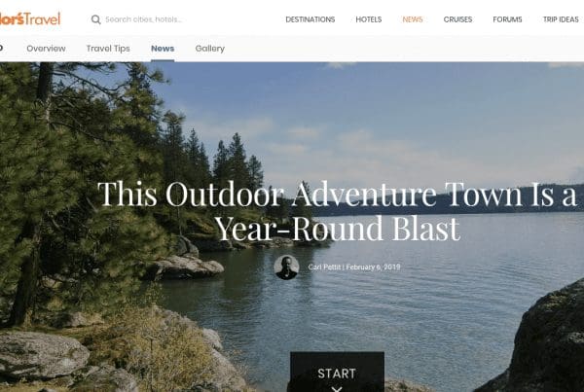
Task: Click the search magnifier icon
Action: point(95,19)
